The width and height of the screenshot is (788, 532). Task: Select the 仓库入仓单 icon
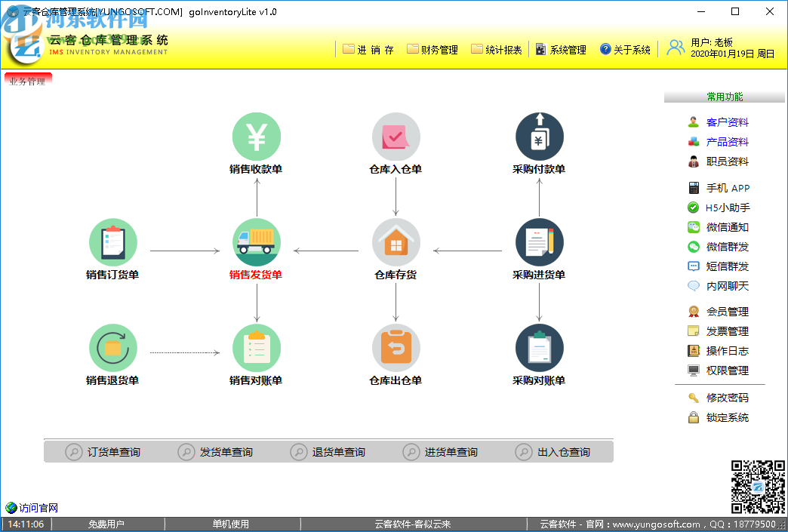pos(396,136)
